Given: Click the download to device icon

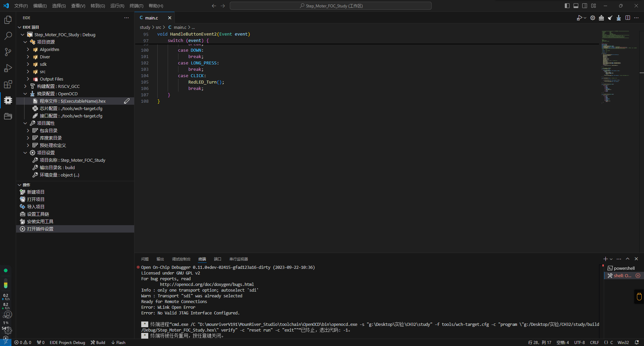Looking at the screenshot, I should point(619,18).
